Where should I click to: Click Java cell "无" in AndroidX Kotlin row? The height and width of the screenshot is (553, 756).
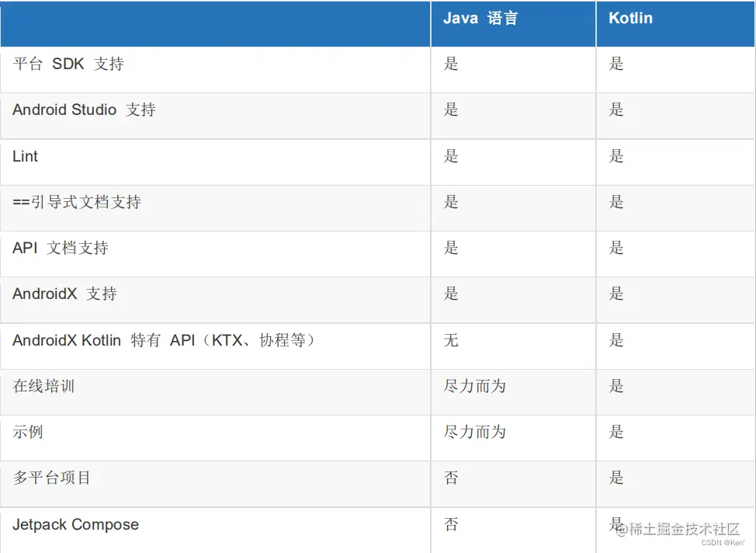click(451, 339)
